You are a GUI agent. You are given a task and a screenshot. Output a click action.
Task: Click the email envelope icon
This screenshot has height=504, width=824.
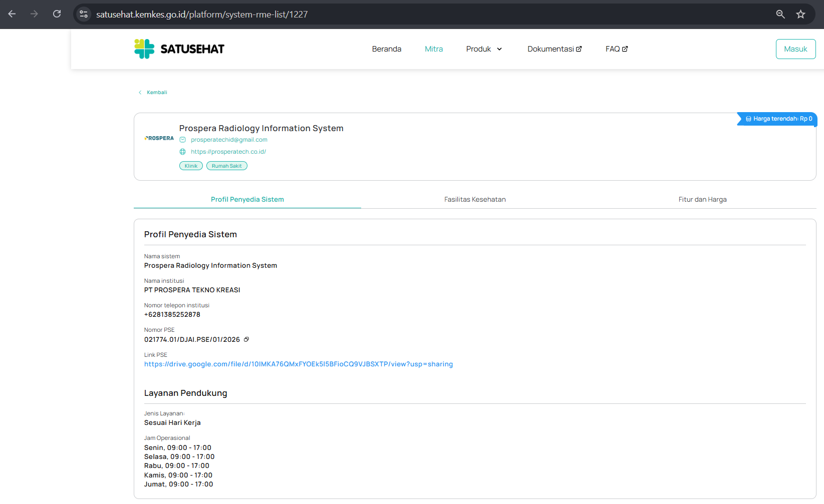click(x=183, y=140)
